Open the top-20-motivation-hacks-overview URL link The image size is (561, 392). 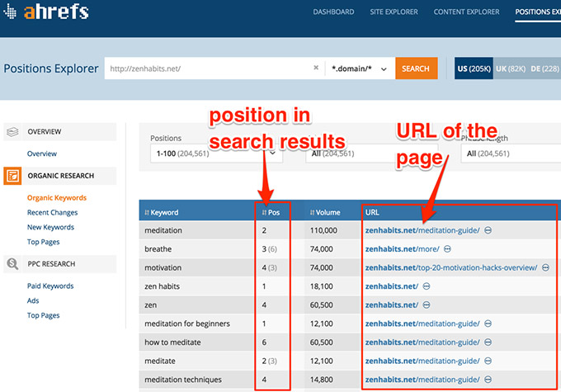coord(451,267)
